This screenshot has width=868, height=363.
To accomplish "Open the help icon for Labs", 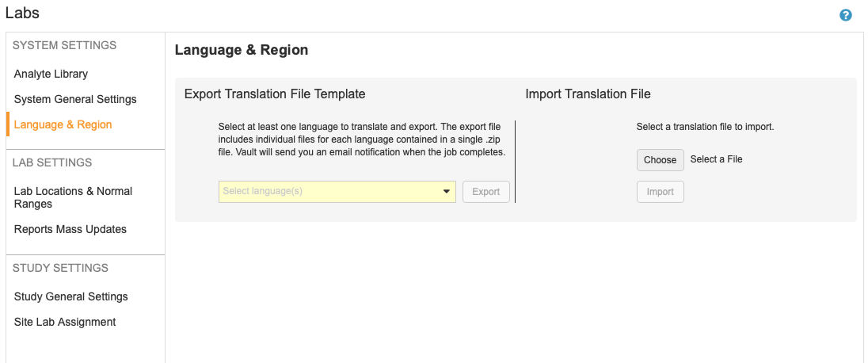I will [846, 15].
